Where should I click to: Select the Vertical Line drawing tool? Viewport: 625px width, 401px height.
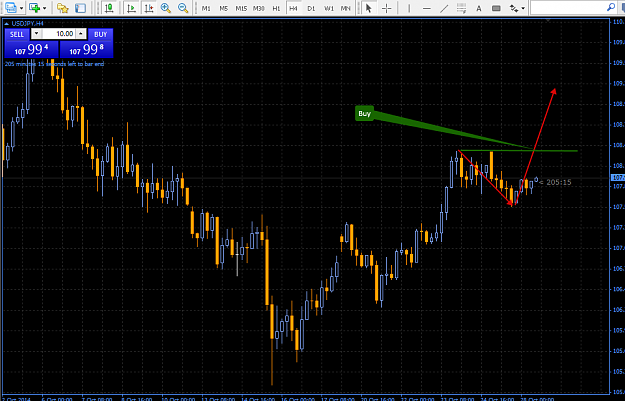(x=409, y=8)
